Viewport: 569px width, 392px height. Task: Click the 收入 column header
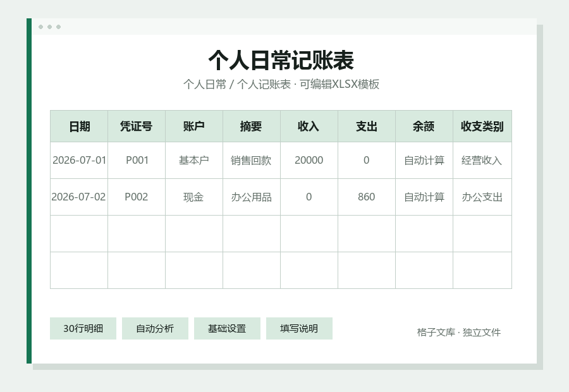point(309,126)
